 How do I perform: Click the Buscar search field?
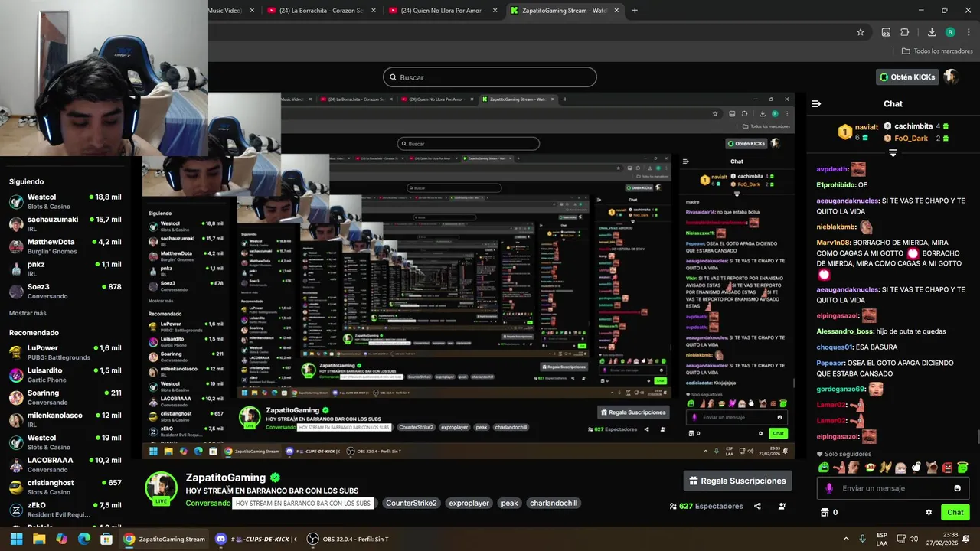point(490,77)
